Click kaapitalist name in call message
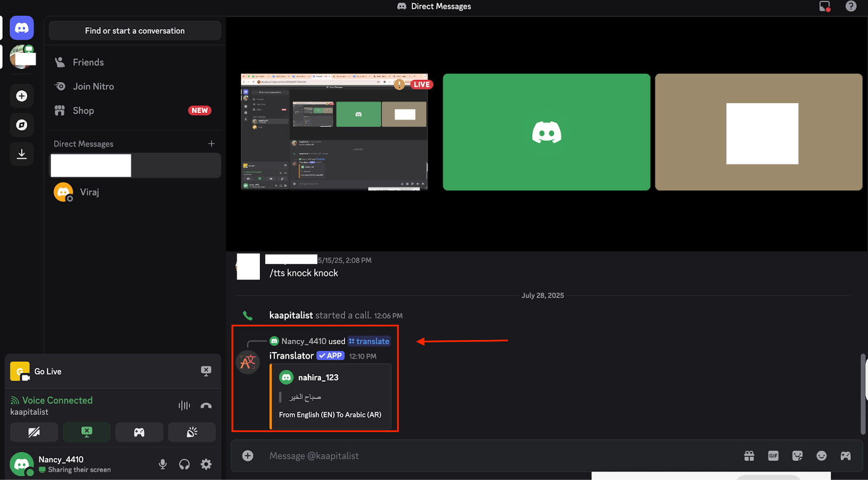 (x=291, y=315)
